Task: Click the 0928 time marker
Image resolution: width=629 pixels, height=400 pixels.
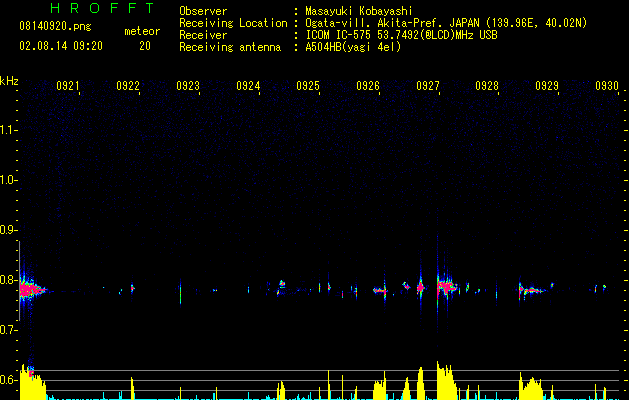Action: (x=487, y=86)
